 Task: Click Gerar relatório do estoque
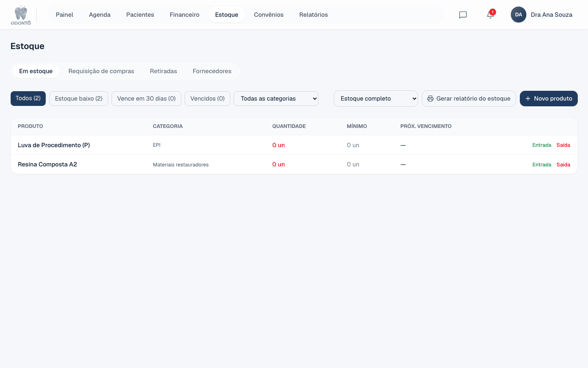coord(469,99)
